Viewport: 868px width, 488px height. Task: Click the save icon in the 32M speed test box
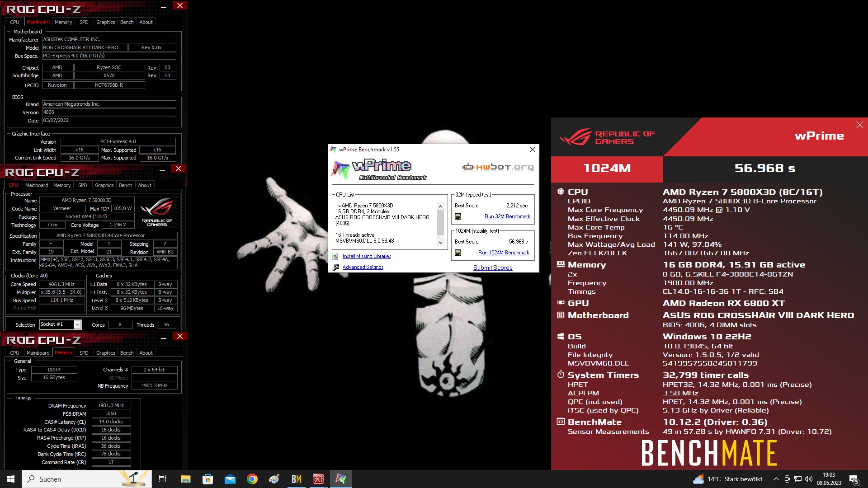[458, 216]
